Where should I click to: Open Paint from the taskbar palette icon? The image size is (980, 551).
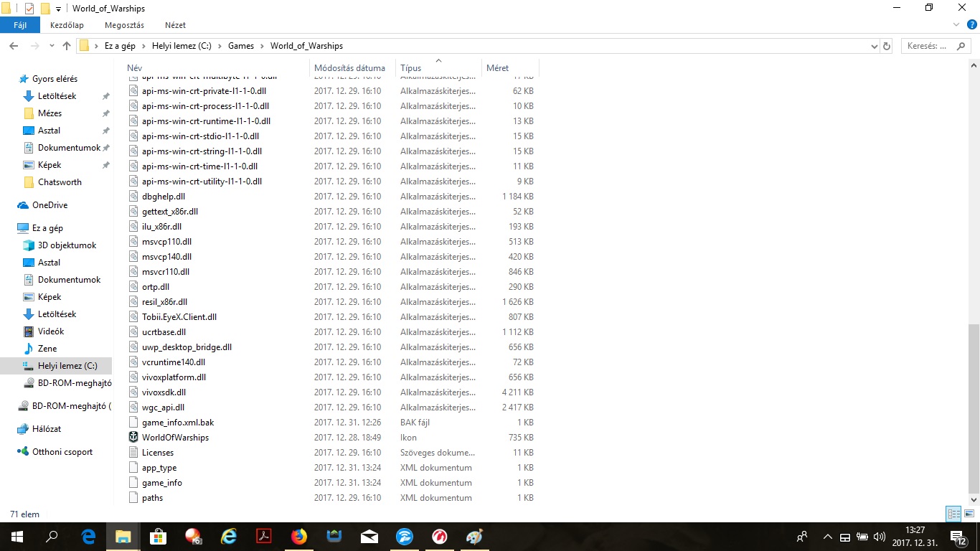pos(474,537)
